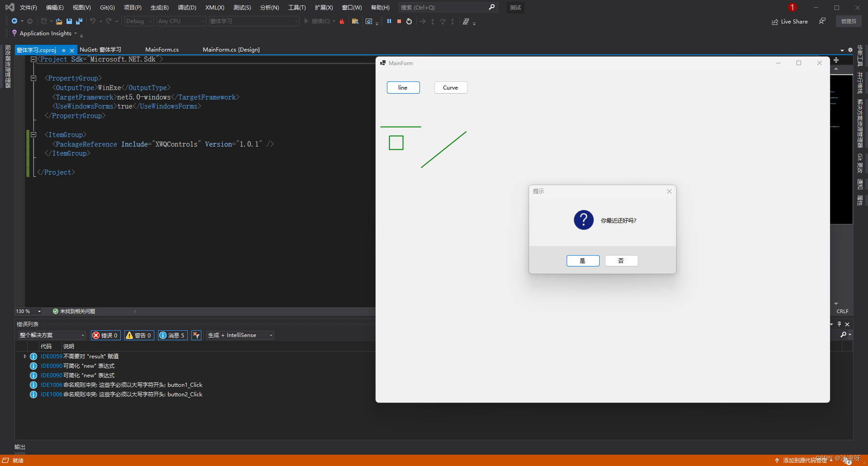This screenshot has height=466, width=868.
Task: Open the 整个解决方案 filter dropdown
Action: pyautogui.click(x=52, y=335)
